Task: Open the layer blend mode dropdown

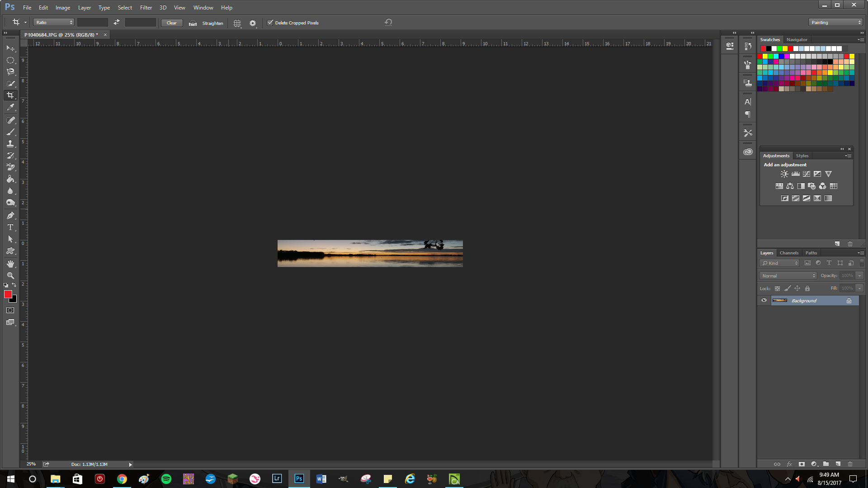Action: (788, 276)
